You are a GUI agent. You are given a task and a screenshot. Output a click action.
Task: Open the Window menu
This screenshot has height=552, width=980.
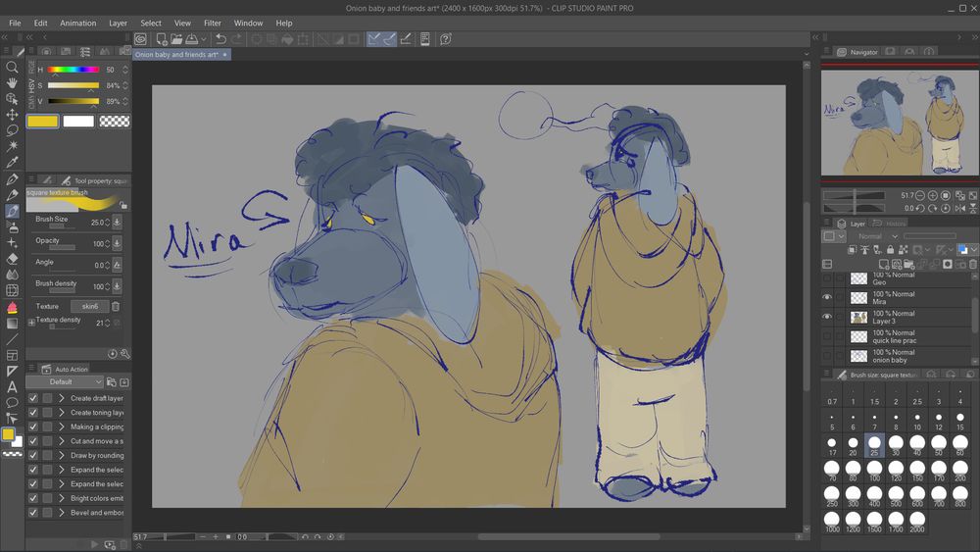[x=248, y=24]
